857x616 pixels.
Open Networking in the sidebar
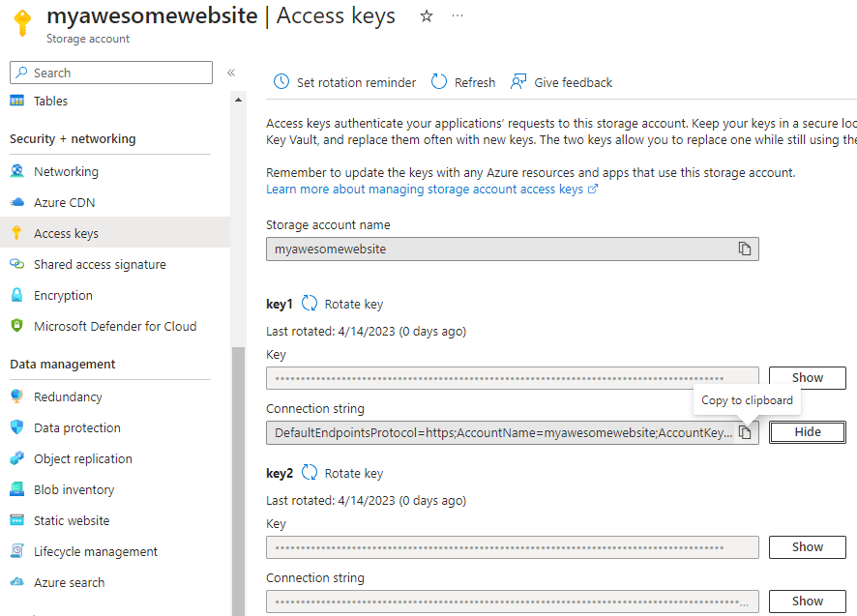[66, 171]
